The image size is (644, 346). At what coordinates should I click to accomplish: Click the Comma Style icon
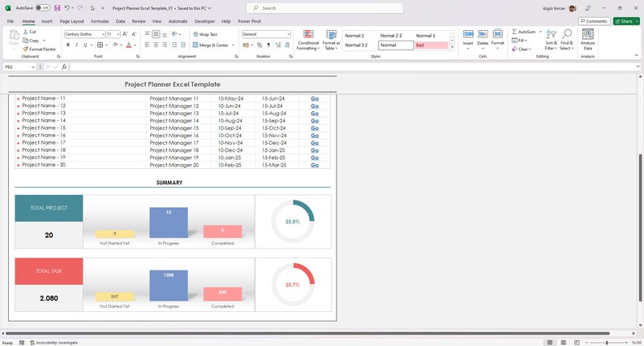tap(268, 45)
